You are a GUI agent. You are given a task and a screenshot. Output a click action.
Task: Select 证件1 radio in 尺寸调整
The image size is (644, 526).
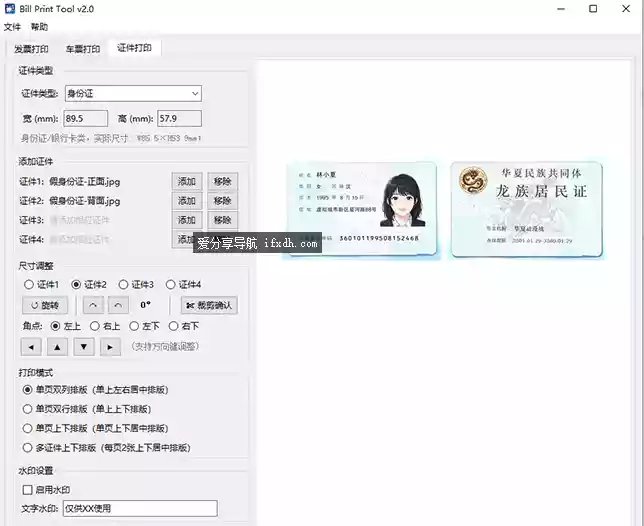(x=41, y=285)
